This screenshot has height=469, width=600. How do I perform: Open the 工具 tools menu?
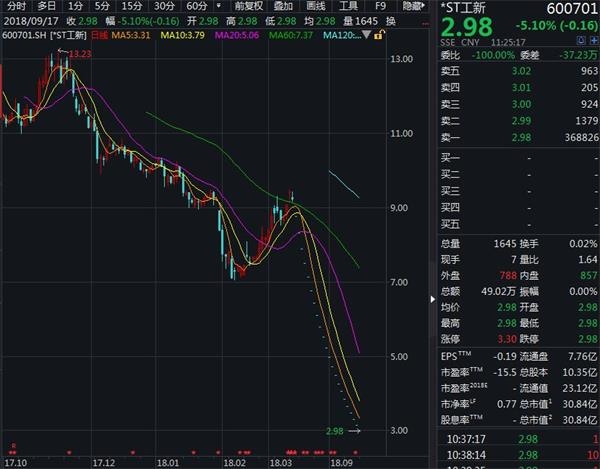tap(348, 6)
